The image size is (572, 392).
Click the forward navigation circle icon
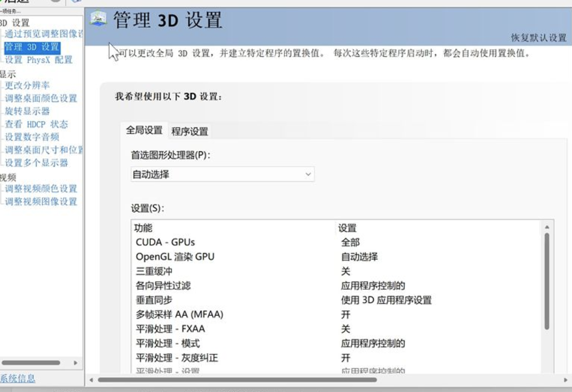56,2
